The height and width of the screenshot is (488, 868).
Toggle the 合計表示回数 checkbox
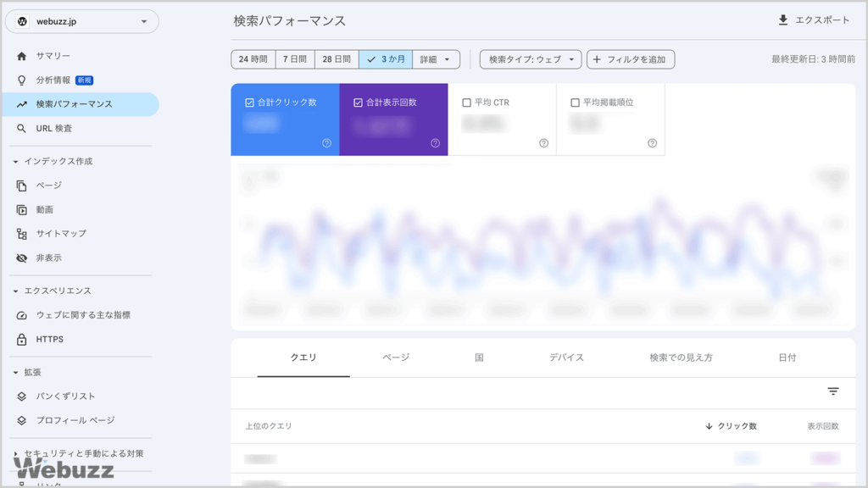tap(358, 103)
